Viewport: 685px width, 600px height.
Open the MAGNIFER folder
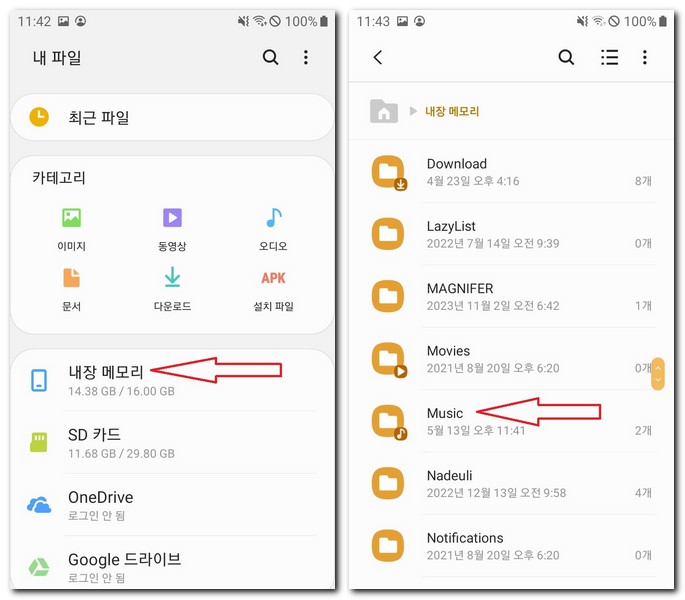(x=511, y=296)
